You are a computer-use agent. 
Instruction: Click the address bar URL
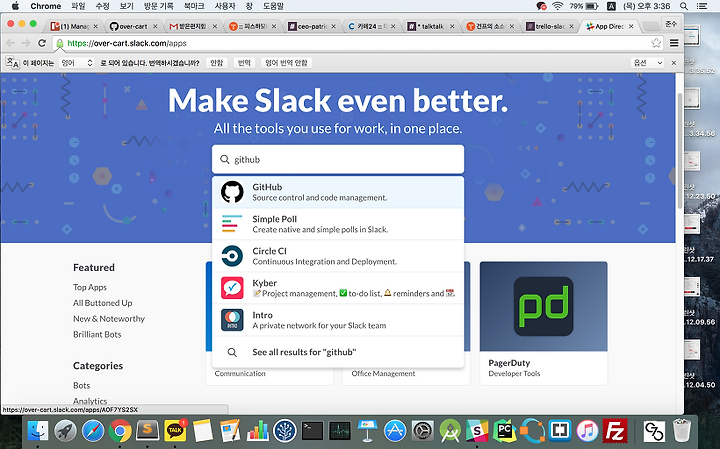pos(127,43)
